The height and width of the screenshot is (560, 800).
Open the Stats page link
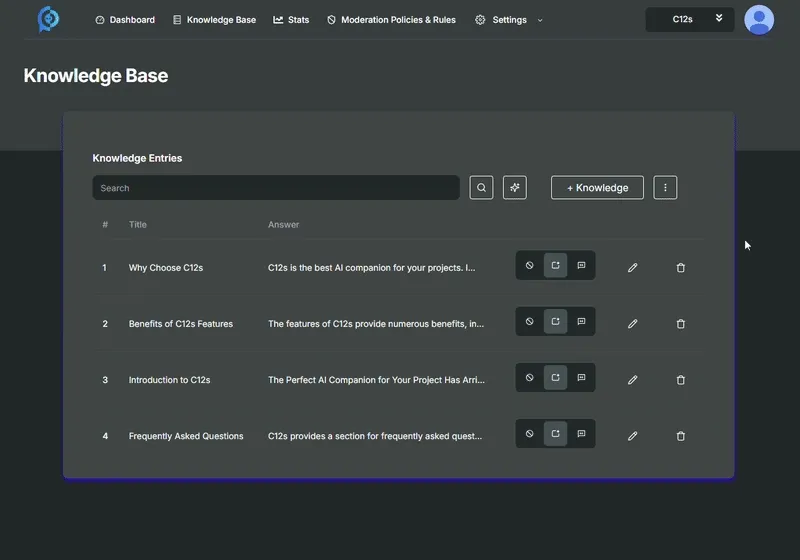pos(291,20)
